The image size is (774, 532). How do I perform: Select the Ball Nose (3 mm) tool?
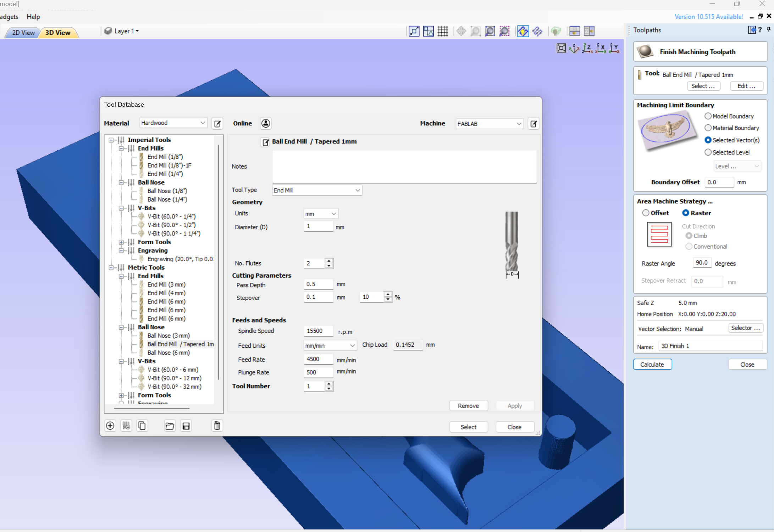pos(168,336)
